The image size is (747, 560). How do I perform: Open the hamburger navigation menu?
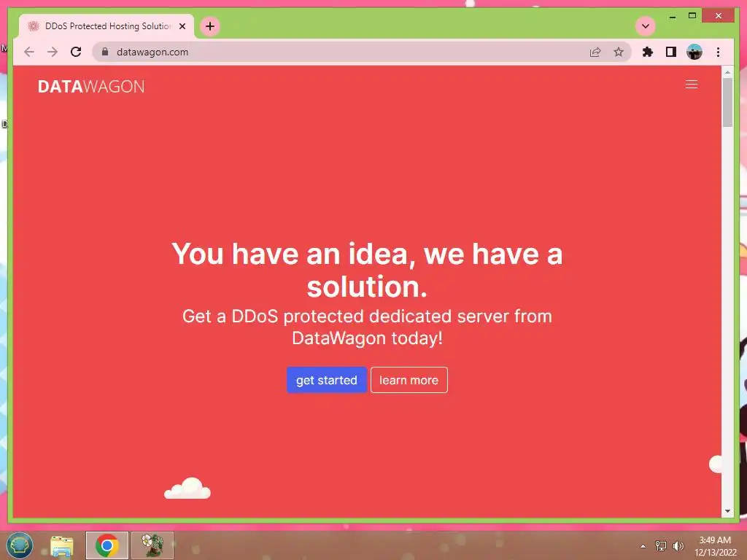[x=692, y=85]
